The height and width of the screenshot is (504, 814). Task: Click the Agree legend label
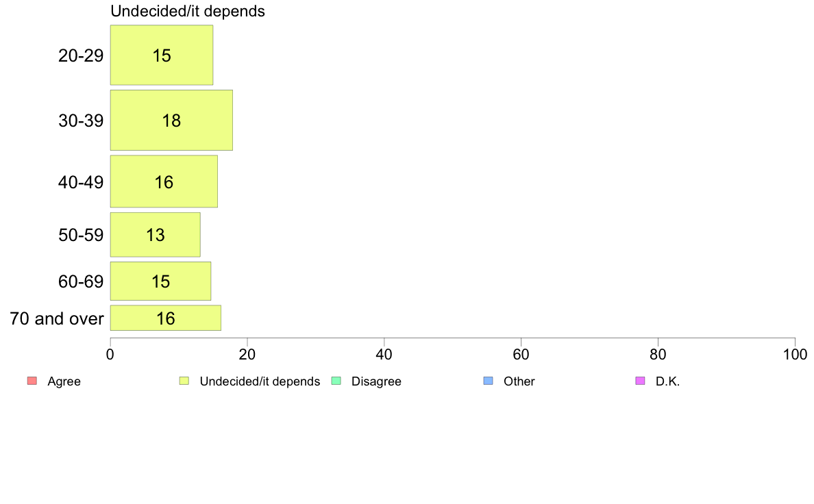(x=64, y=381)
